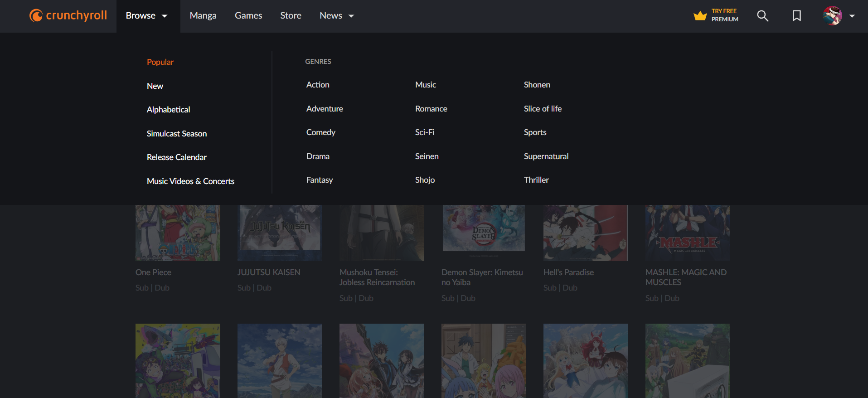Open Simulcast Season
Image resolution: width=868 pixels, height=398 pixels.
click(x=177, y=134)
